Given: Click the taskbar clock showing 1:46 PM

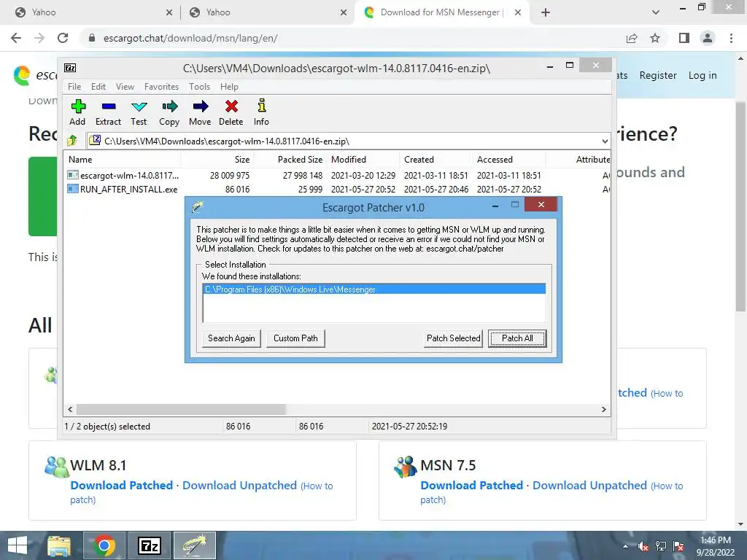Looking at the screenshot, I should tap(715, 546).
